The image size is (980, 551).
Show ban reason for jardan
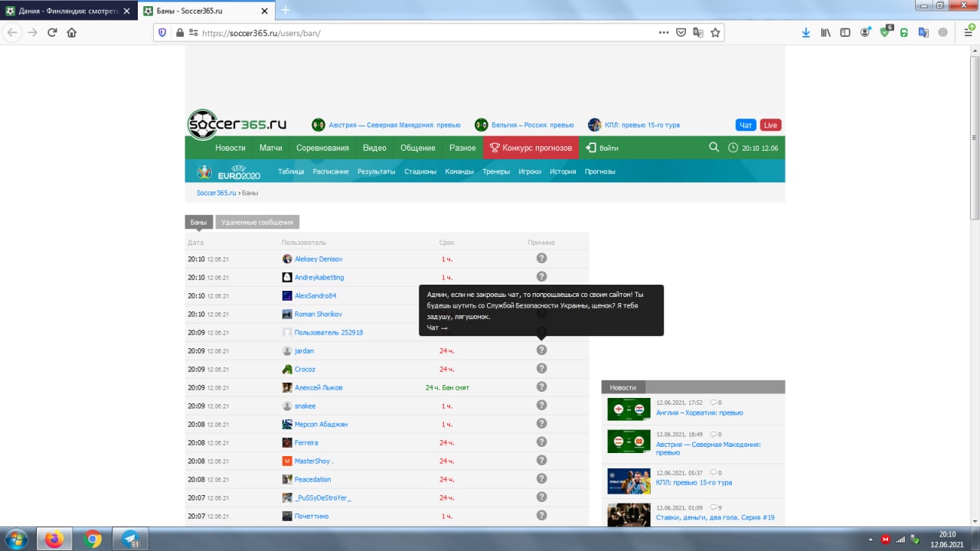coord(541,350)
